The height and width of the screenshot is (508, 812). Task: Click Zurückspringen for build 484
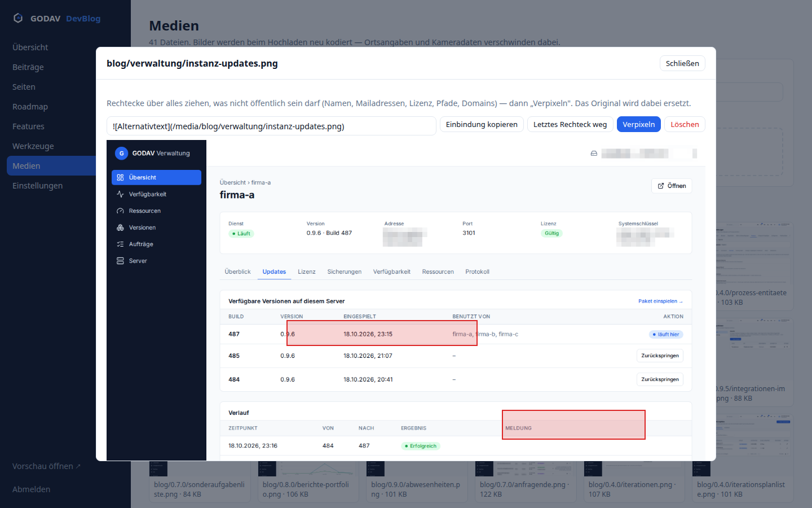660,379
